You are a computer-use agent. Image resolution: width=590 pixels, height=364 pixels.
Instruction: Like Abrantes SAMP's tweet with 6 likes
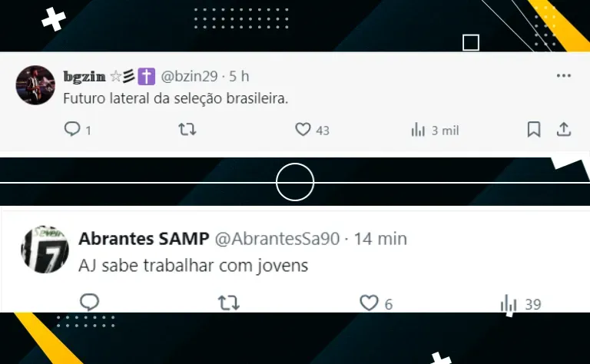[369, 303]
